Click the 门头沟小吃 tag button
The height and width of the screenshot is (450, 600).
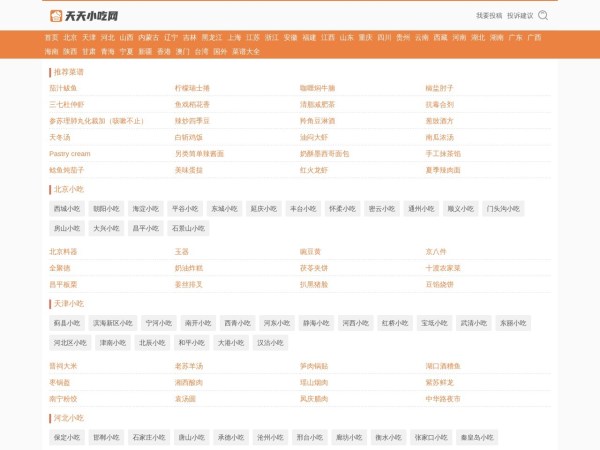[502, 209]
